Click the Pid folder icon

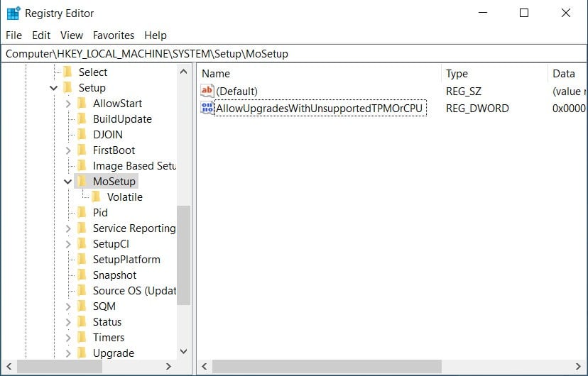pos(82,213)
